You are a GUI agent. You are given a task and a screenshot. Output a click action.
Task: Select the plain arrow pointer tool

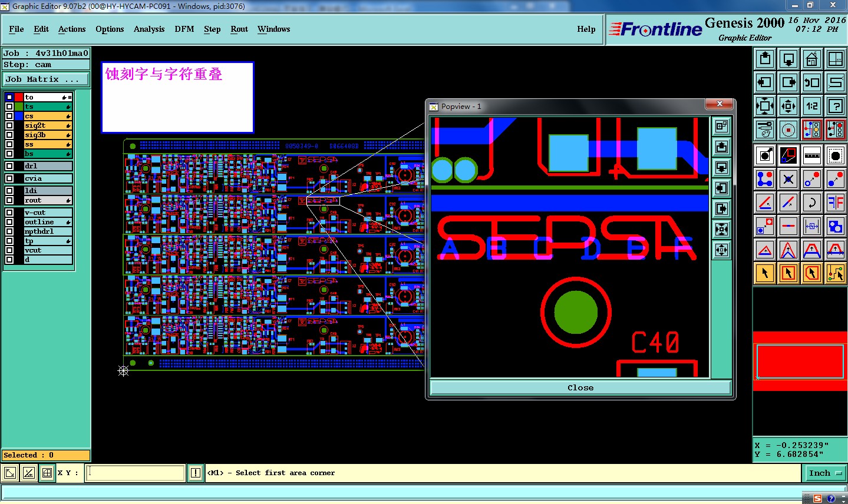pos(765,273)
